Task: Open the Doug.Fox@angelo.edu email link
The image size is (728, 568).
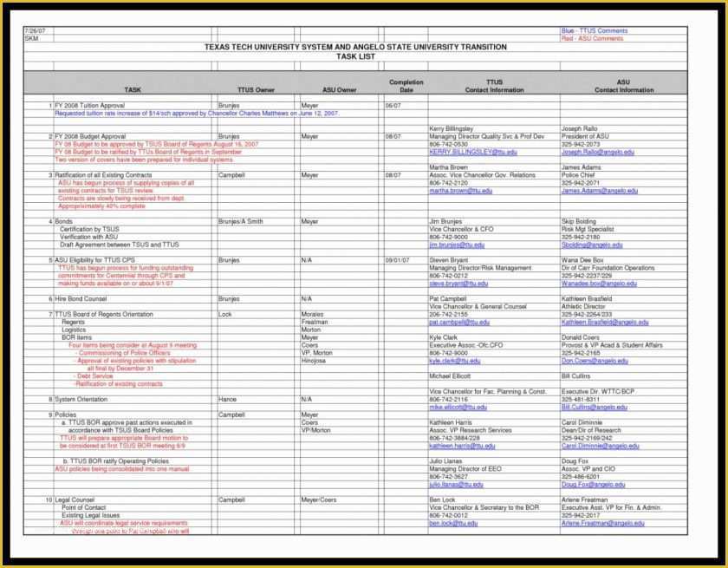Action: (x=593, y=485)
